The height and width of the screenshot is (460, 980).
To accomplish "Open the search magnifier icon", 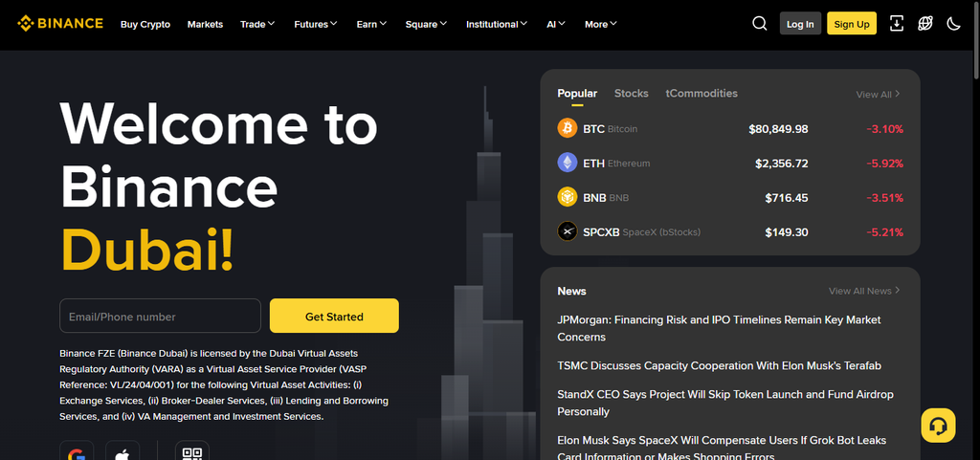I will coord(759,24).
